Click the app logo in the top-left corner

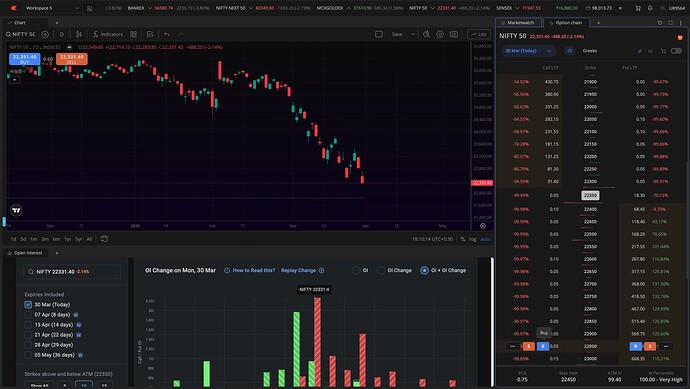[14, 8]
